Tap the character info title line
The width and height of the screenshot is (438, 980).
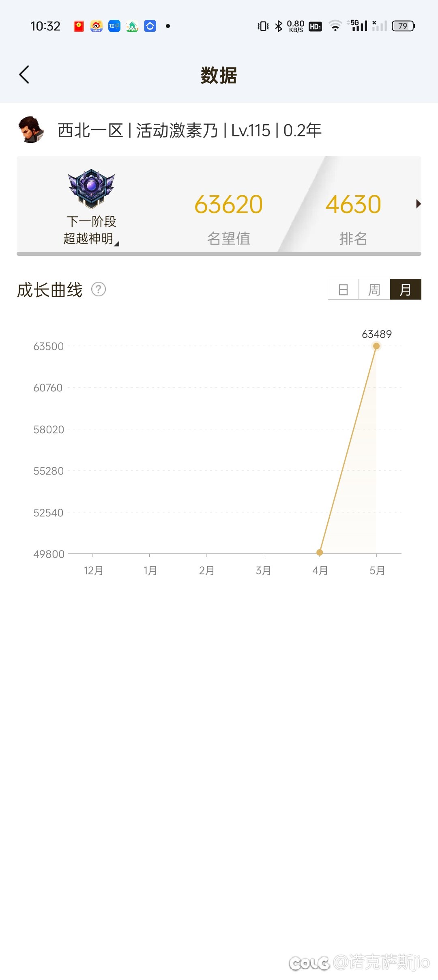[x=189, y=131]
